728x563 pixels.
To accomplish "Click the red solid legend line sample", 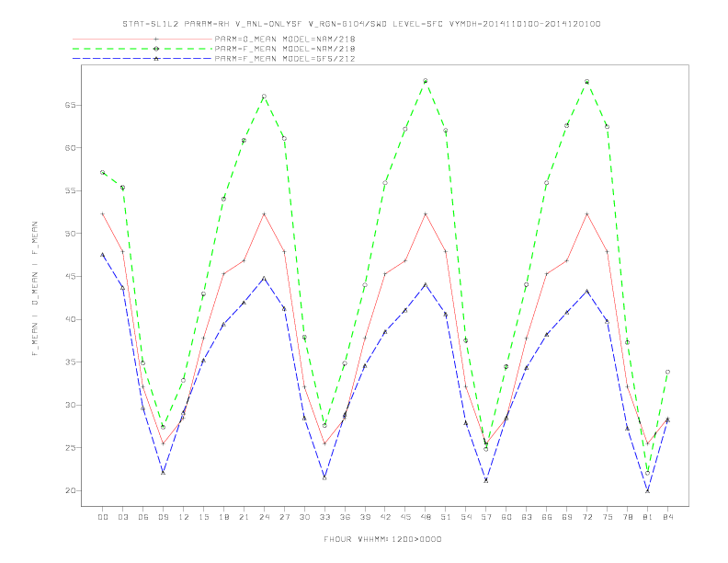I will 142,39.
